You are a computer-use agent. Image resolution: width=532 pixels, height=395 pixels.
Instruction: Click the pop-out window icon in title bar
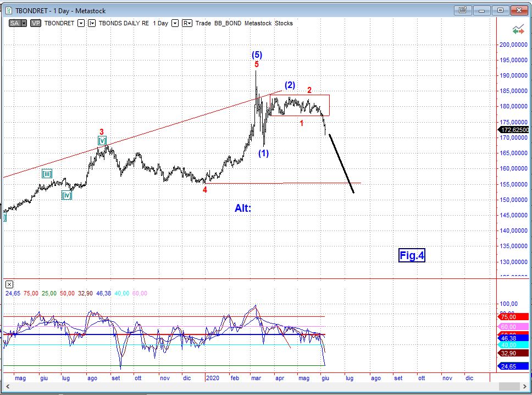coord(462,10)
